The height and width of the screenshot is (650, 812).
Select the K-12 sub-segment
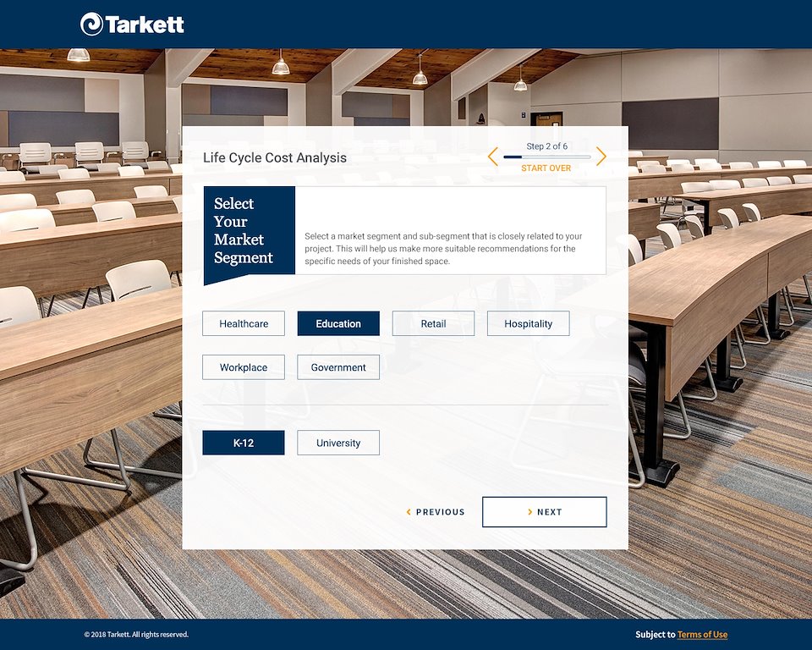244,443
